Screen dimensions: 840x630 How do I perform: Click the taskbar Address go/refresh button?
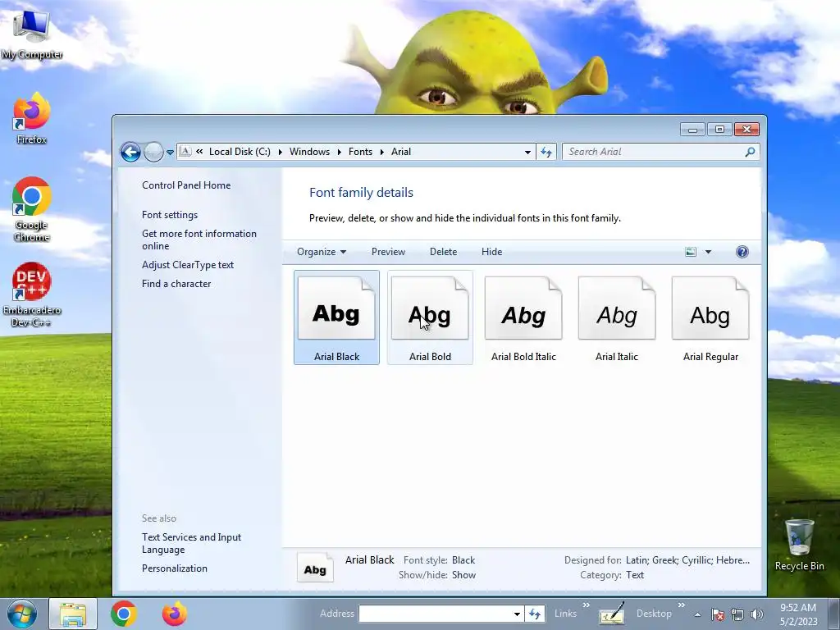click(535, 614)
